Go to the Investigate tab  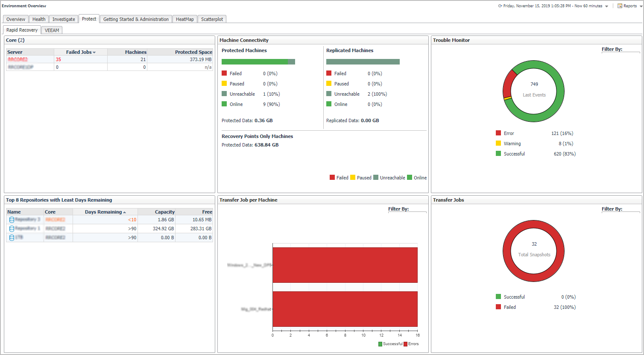[64, 19]
